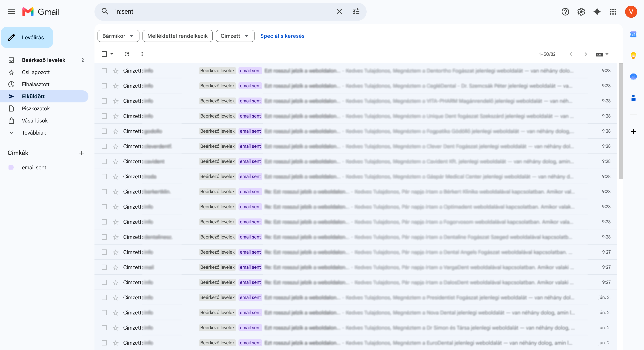Select checkbox of email addressed to mail
This screenshot has width=644, height=350.
(x=104, y=267)
